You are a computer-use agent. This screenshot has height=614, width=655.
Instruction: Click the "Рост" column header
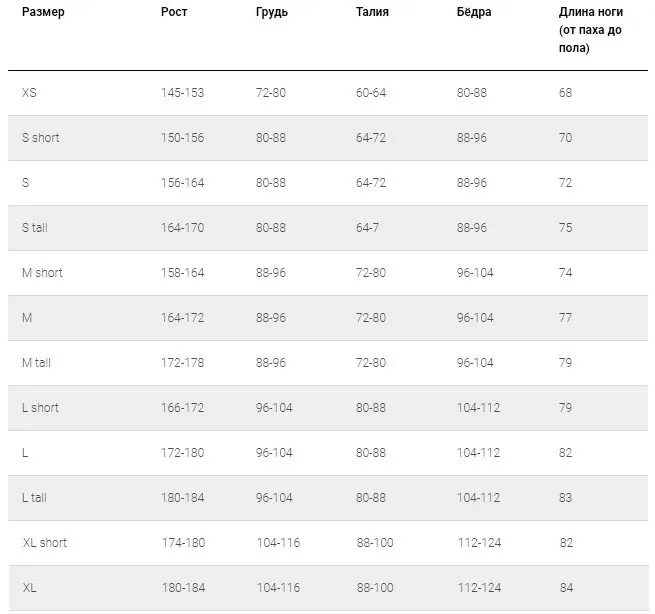point(174,13)
